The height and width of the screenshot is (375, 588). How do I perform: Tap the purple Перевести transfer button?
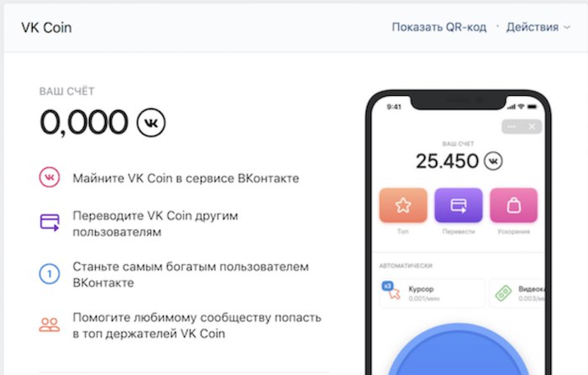click(459, 205)
